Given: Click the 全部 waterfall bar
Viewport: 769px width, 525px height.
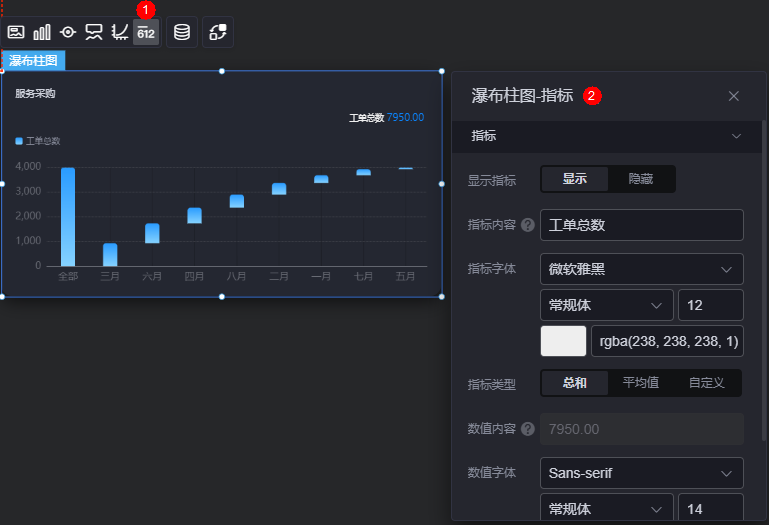Looking at the screenshot, I should 68,217.
